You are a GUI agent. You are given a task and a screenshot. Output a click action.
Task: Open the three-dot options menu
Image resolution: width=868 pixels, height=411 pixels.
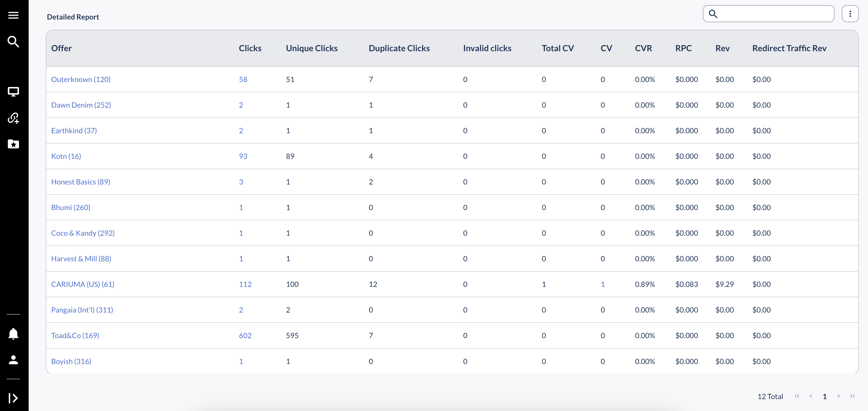pos(850,14)
